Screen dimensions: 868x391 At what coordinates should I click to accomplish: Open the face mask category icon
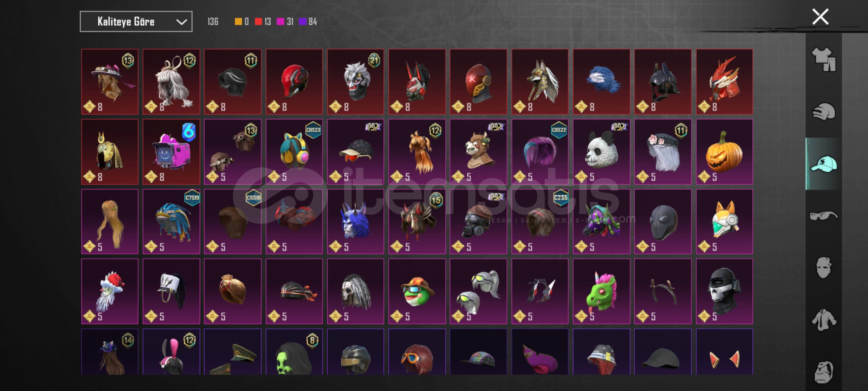coord(824,268)
